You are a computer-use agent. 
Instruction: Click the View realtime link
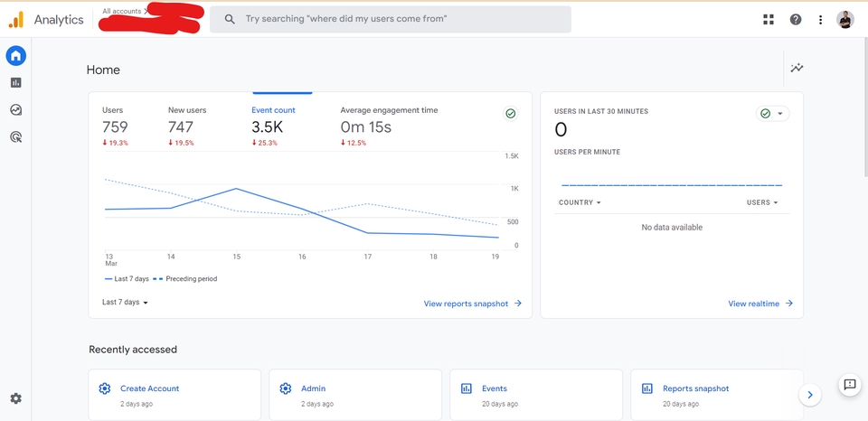click(x=759, y=304)
